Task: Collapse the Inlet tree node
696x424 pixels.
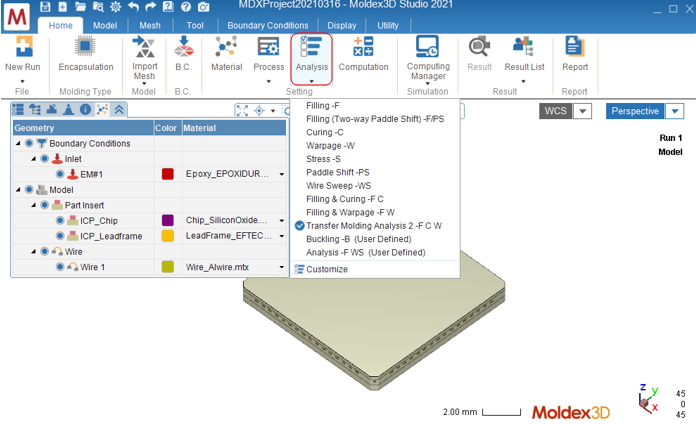Action: click(34, 159)
